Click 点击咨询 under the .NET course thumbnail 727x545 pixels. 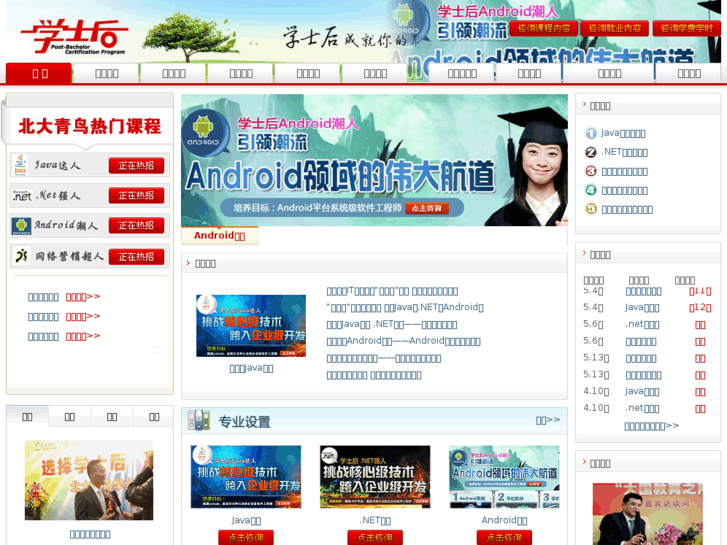(375, 537)
